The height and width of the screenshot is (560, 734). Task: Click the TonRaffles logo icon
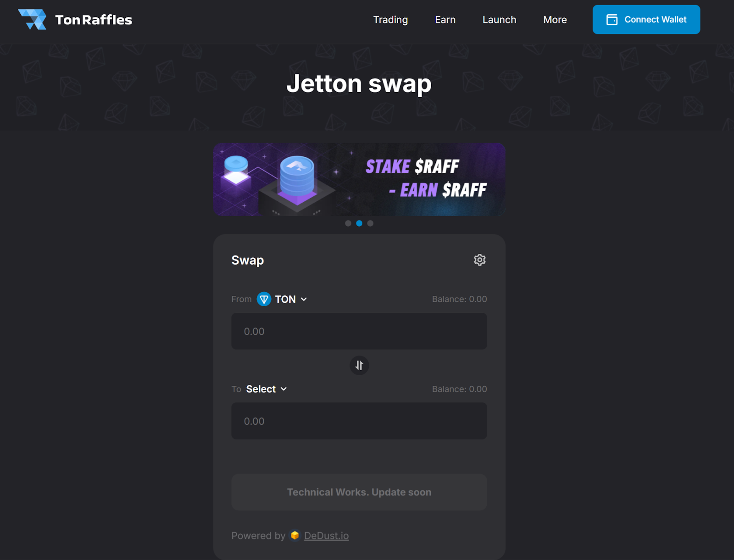(32, 19)
